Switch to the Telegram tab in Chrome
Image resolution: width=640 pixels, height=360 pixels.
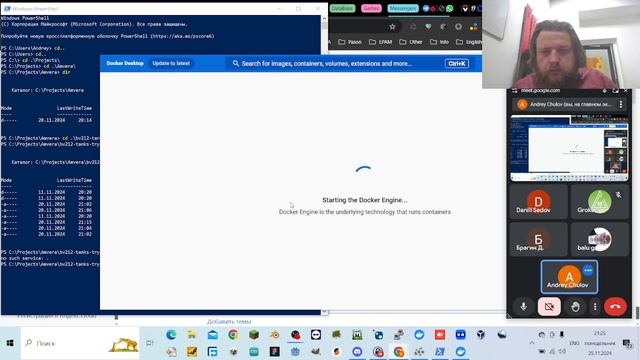tap(426, 8)
